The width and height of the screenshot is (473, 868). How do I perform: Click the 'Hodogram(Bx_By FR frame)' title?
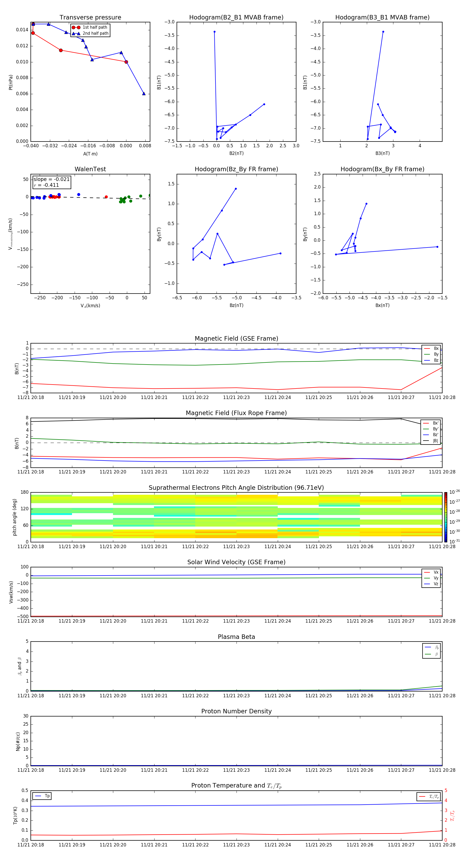tap(382, 169)
